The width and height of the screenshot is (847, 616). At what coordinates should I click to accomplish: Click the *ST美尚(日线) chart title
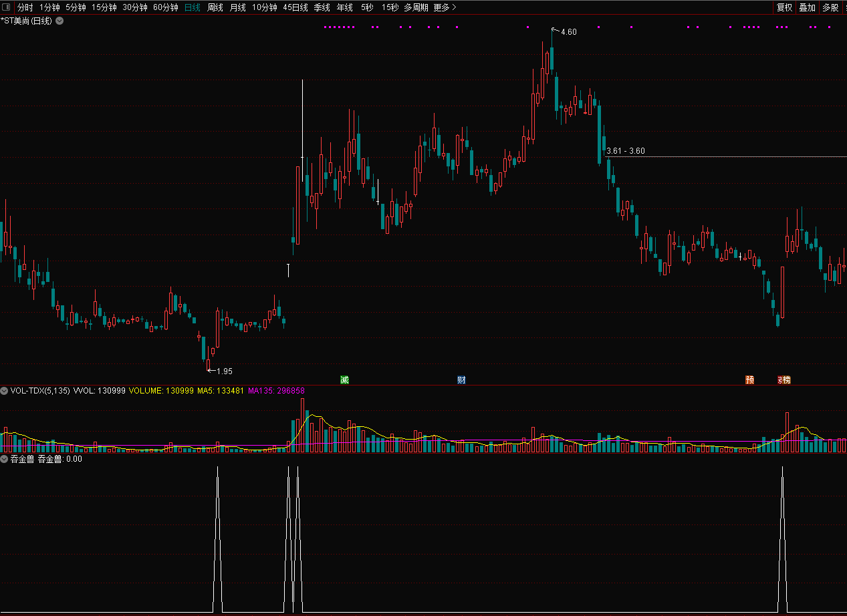(x=27, y=21)
